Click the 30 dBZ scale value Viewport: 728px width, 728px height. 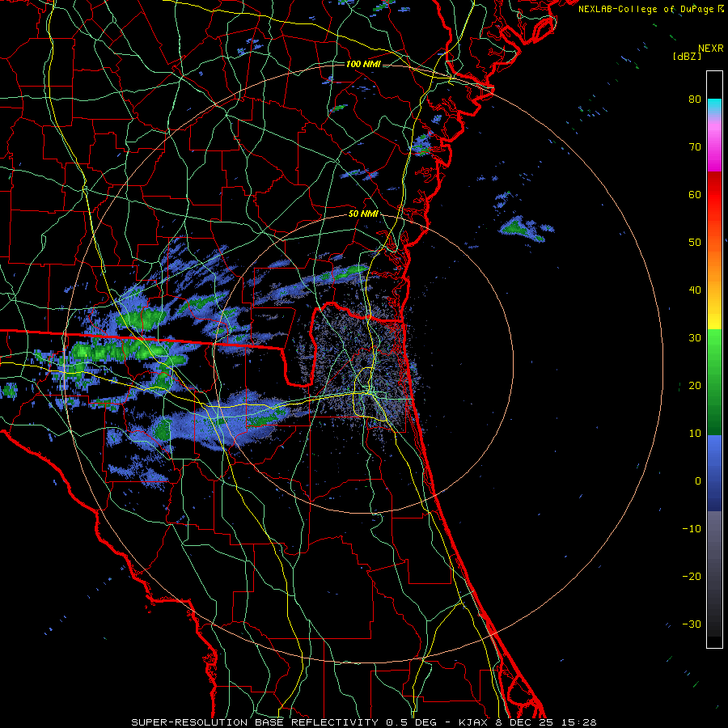point(695,337)
